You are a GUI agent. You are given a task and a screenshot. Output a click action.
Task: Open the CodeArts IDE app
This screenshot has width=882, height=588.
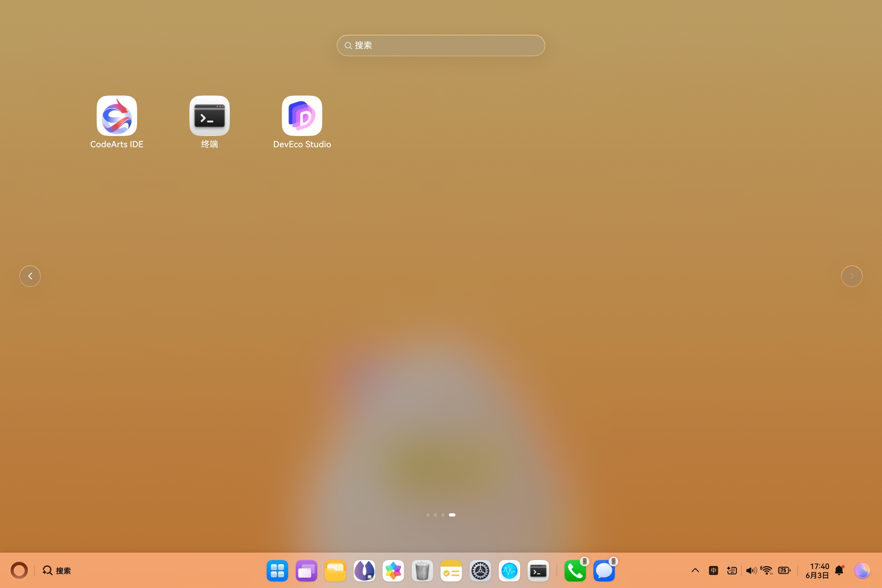pyautogui.click(x=117, y=116)
